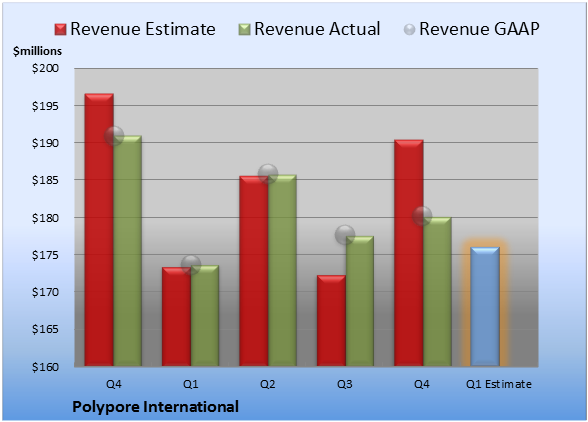
Task: Click the GAAP marker above Q2
Action: [268, 174]
